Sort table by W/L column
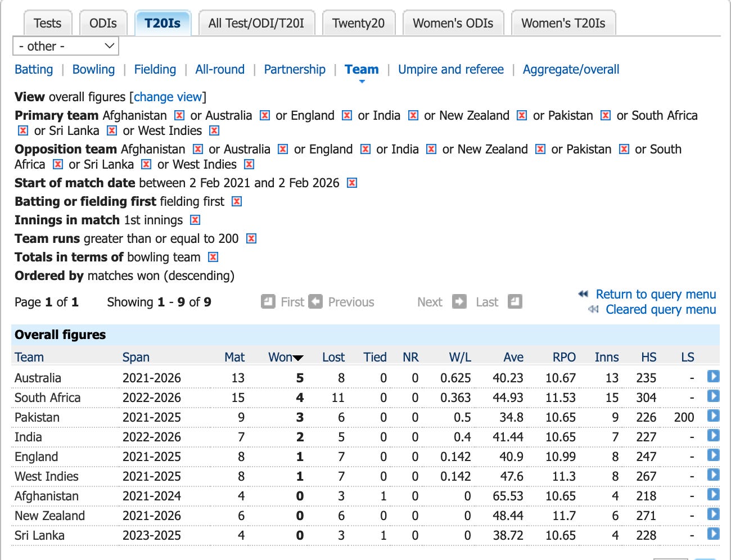Viewport: 731px width, 560px height. click(x=460, y=357)
